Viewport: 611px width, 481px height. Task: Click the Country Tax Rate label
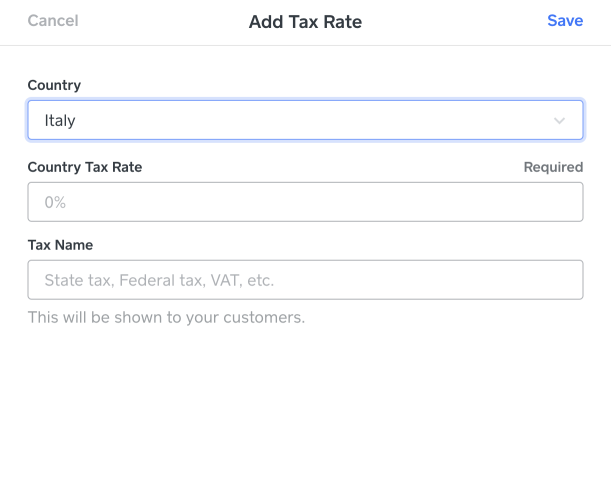point(85,167)
